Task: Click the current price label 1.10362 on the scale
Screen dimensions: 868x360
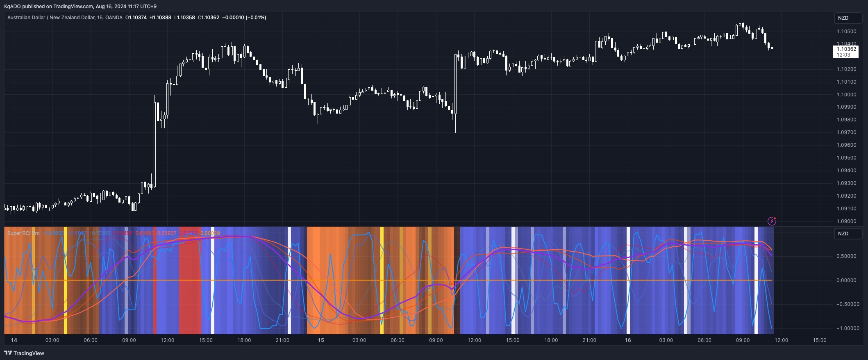Action: (x=846, y=49)
